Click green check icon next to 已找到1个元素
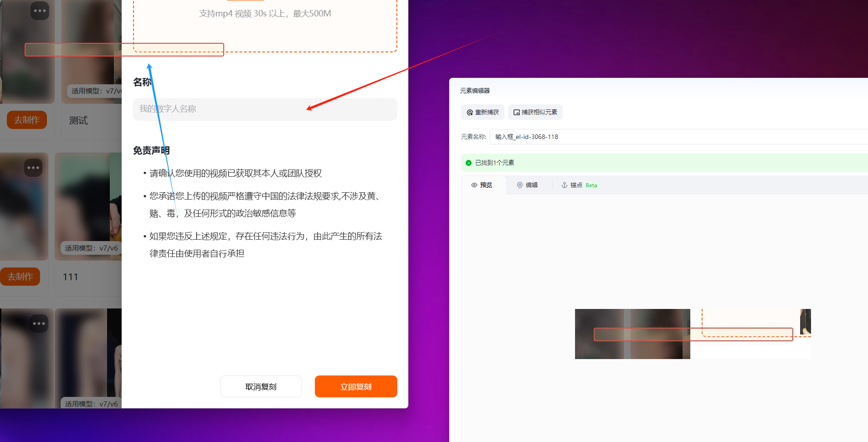868x442 pixels. click(x=468, y=163)
